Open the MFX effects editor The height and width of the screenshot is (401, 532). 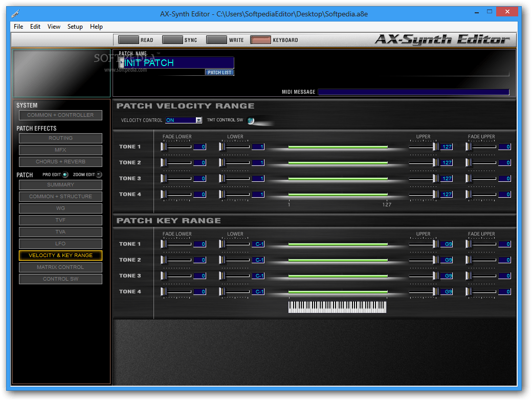click(60, 150)
